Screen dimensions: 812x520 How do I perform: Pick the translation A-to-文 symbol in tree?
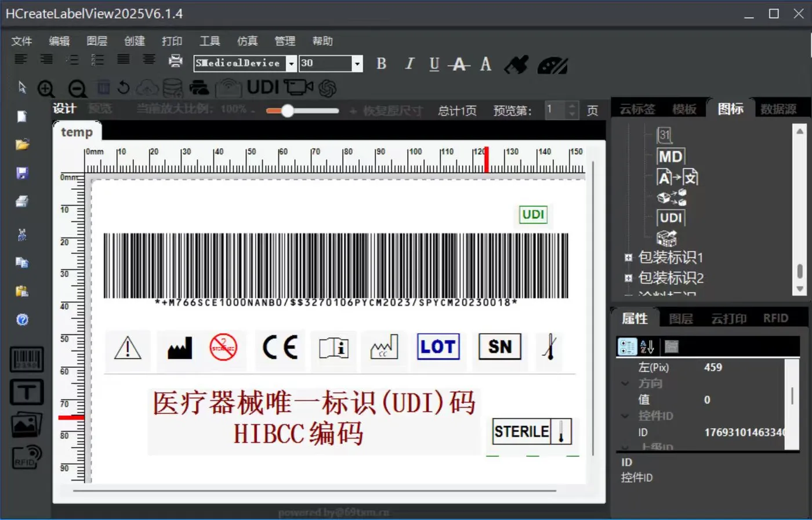(677, 176)
